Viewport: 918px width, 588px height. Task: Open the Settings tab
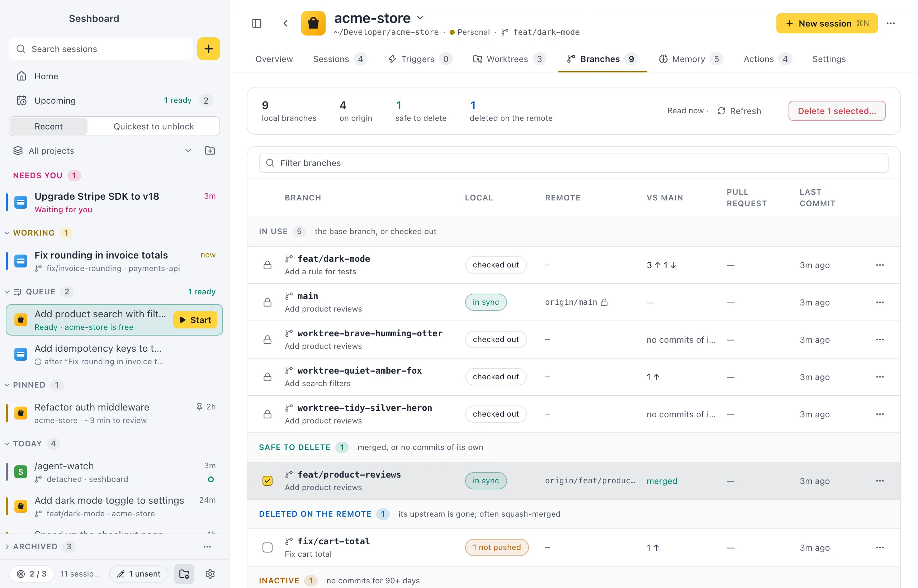pos(829,59)
